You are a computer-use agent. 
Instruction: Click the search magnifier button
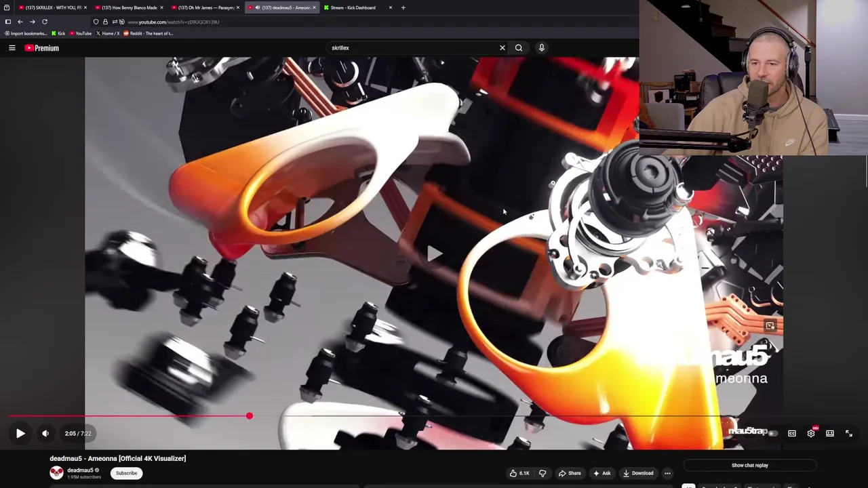point(519,48)
